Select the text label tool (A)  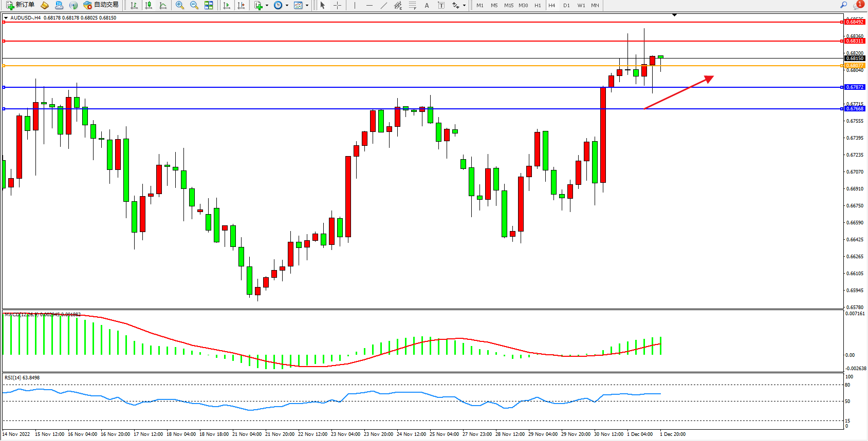pyautogui.click(x=427, y=5)
